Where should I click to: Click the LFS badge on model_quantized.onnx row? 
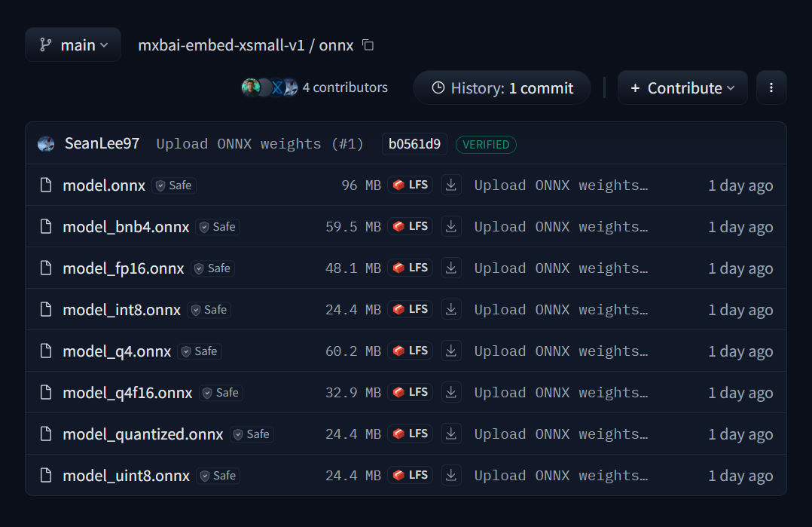click(410, 434)
